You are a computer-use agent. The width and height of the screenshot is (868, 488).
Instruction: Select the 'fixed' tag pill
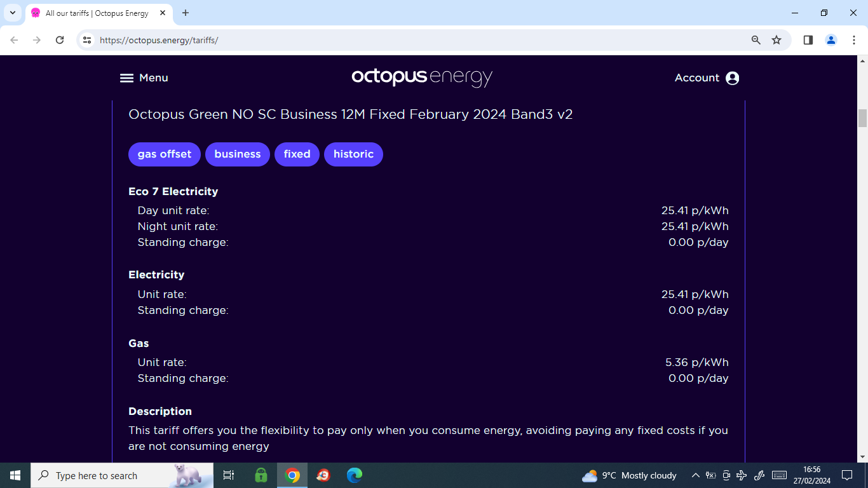(x=297, y=154)
